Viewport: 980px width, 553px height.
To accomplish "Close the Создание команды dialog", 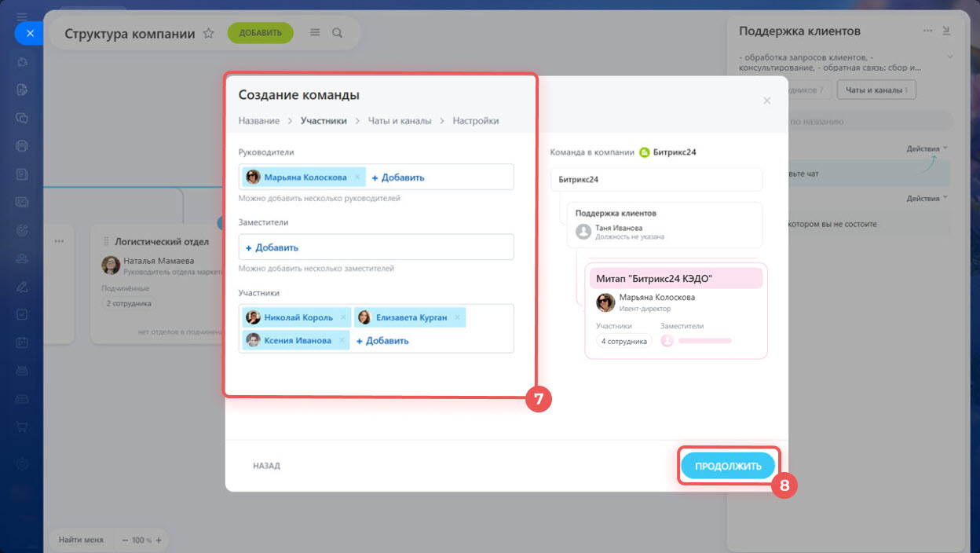I will [767, 101].
